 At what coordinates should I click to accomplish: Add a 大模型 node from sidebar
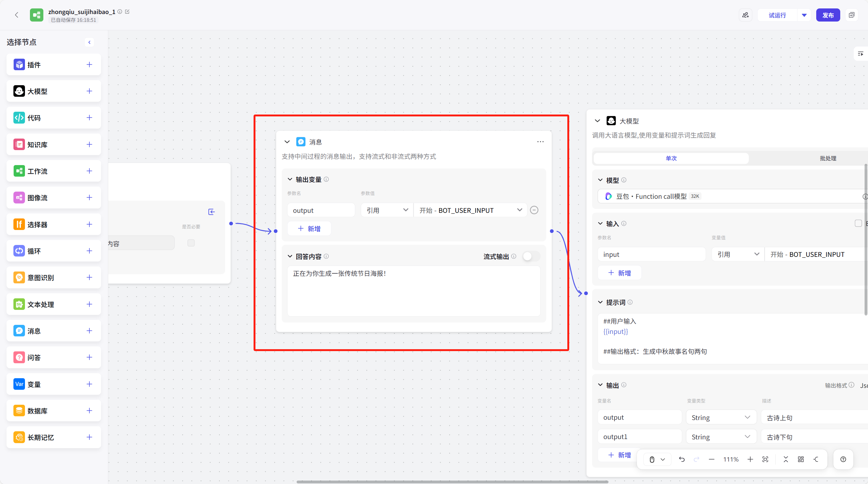89,91
